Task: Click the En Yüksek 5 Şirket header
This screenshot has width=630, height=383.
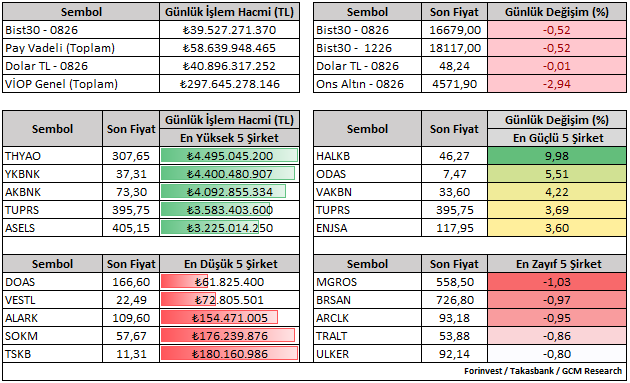Action: tap(229, 138)
